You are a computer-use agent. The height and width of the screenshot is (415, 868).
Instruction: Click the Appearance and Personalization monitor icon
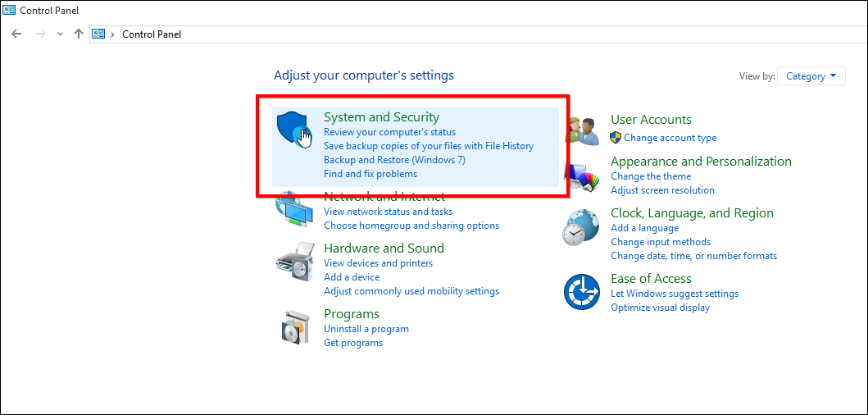pyautogui.click(x=582, y=178)
